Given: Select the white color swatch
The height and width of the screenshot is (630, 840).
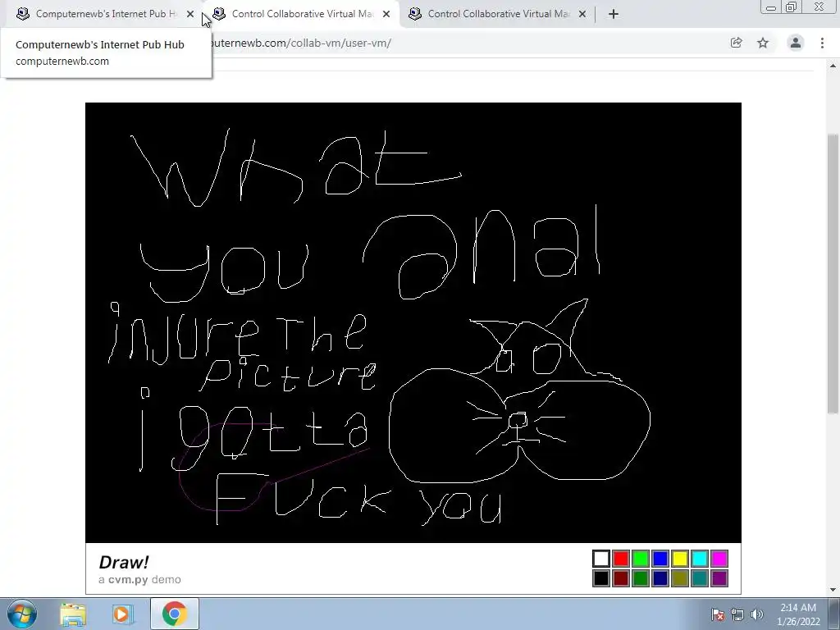Looking at the screenshot, I should (601, 559).
